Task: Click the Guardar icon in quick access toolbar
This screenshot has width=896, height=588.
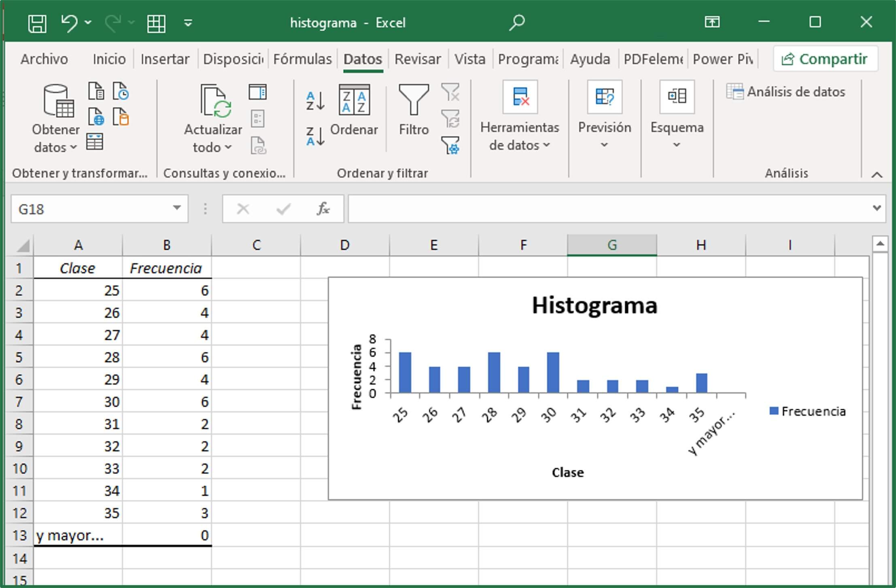Action: (x=37, y=23)
